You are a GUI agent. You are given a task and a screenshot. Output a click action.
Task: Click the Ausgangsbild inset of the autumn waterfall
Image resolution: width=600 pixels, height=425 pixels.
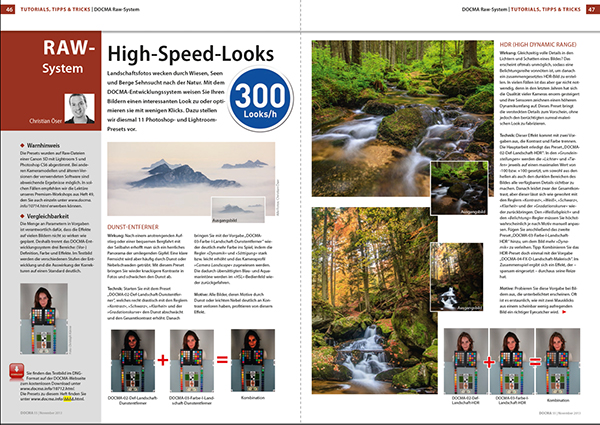pyautogui.click(x=457, y=277)
